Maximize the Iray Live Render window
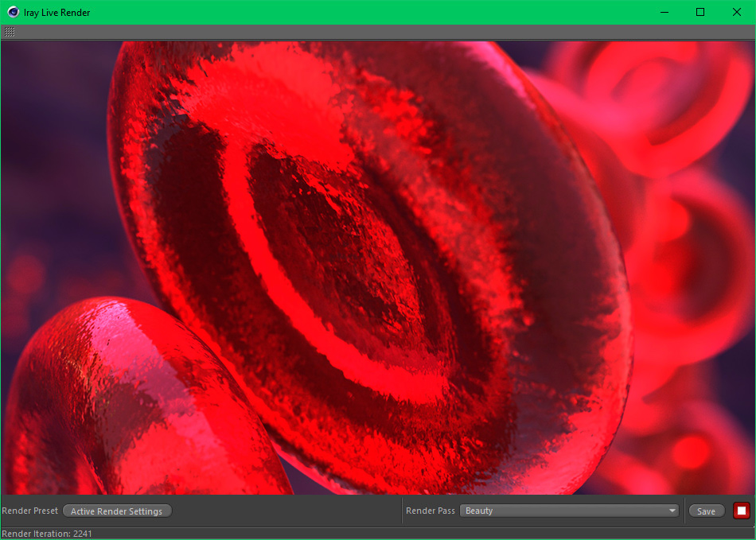 (700, 12)
